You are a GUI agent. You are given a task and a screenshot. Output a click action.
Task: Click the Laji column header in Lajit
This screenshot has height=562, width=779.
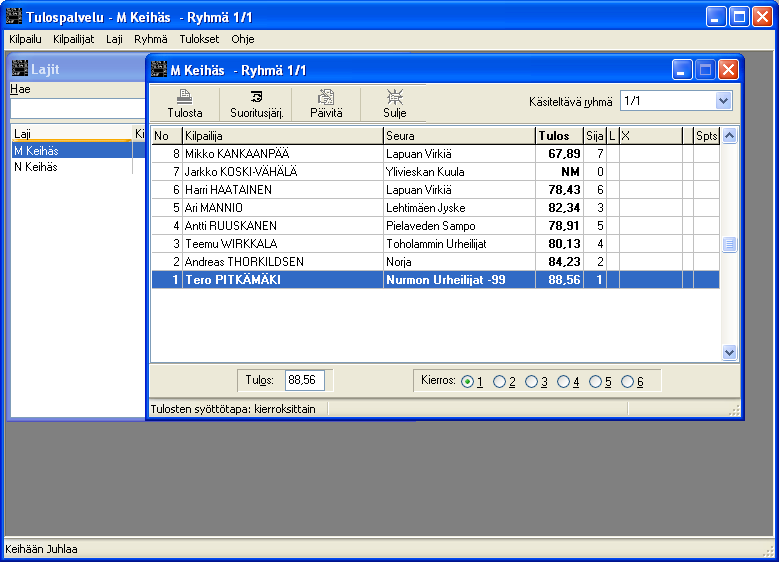(x=72, y=134)
